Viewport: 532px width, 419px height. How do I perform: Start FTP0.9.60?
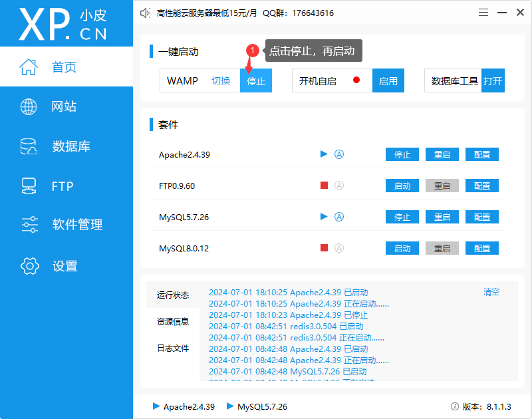click(402, 186)
